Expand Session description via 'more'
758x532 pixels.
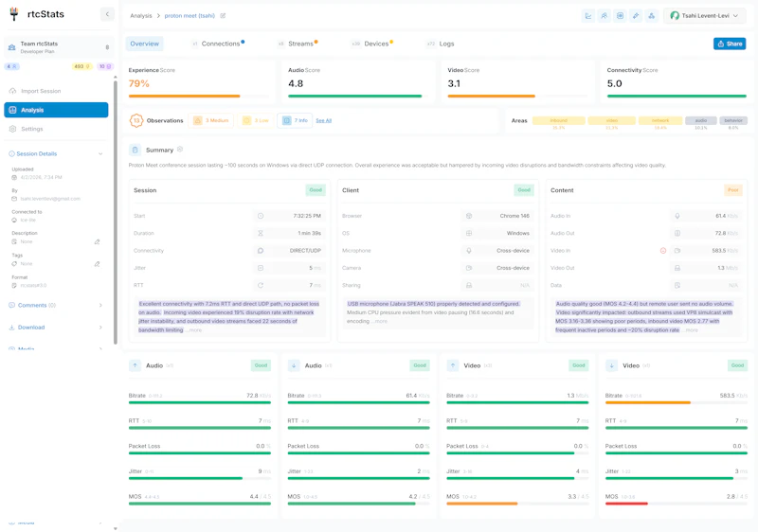(195, 330)
